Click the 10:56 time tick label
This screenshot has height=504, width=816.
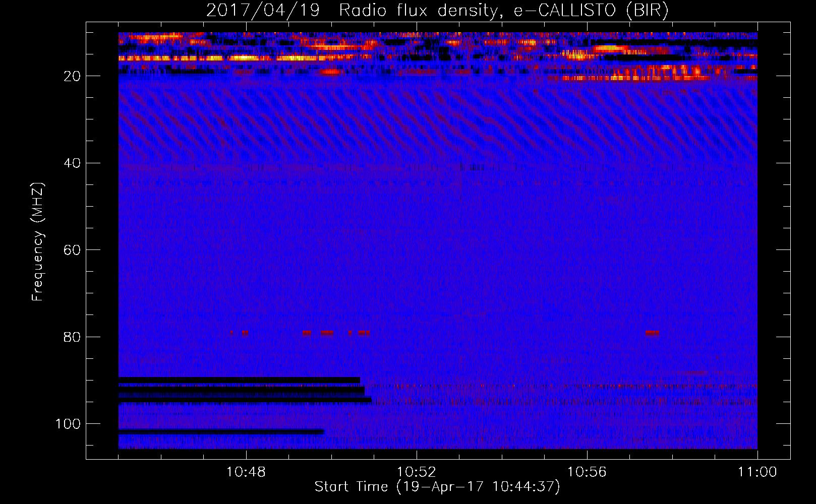pyautogui.click(x=587, y=472)
